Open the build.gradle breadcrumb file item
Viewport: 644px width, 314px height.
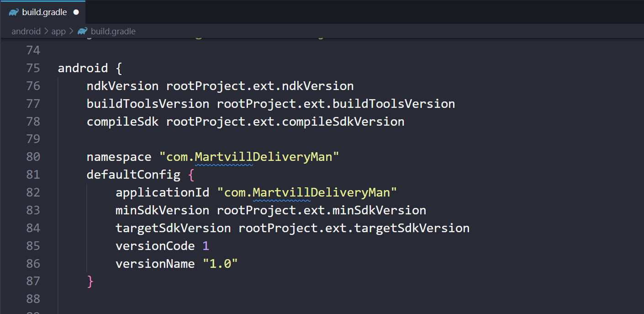(113, 32)
